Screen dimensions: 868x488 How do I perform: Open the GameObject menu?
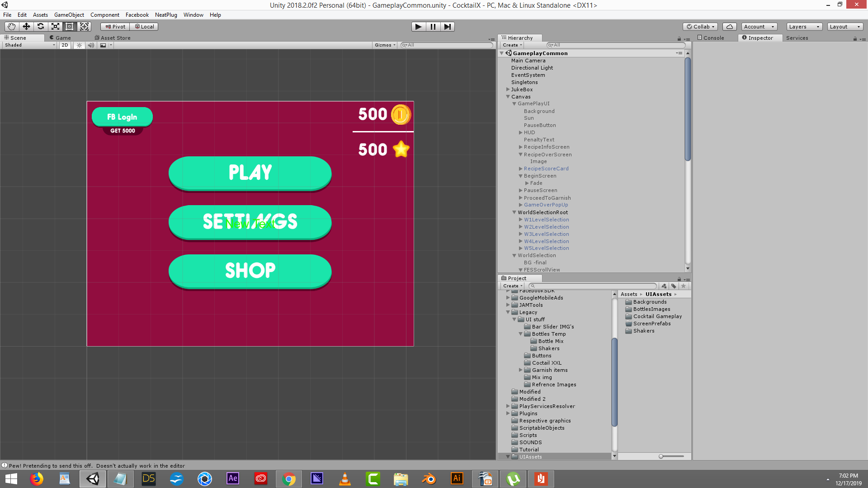point(69,15)
